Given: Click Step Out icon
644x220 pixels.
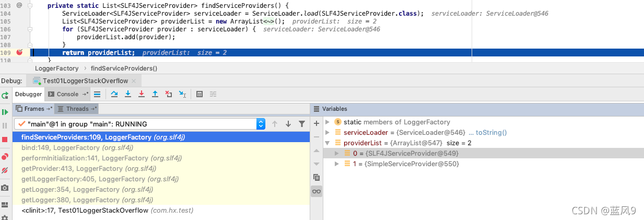Looking at the screenshot, I should (x=155, y=94).
